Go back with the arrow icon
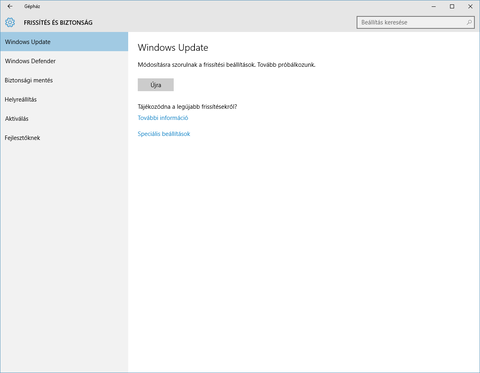480x373 pixels. click(x=10, y=6)
